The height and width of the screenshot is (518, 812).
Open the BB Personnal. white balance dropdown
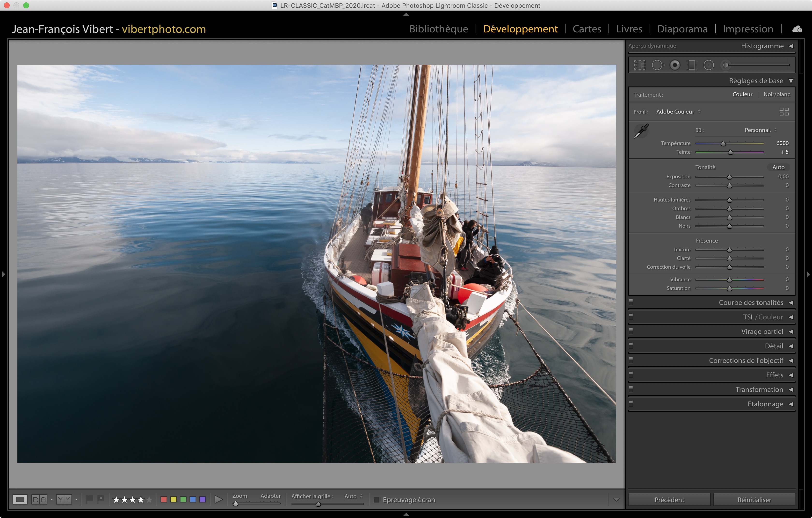click(x=760, y=130)
